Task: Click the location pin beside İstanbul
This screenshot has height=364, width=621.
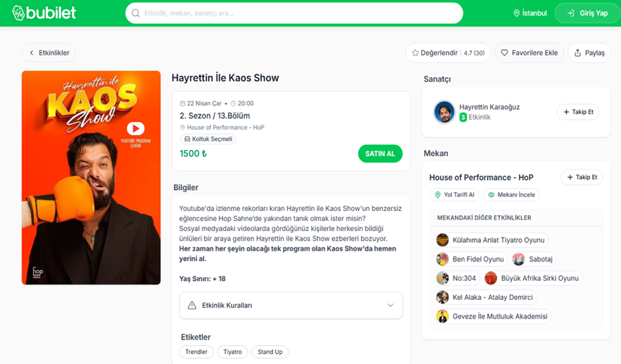Action: 516,13
